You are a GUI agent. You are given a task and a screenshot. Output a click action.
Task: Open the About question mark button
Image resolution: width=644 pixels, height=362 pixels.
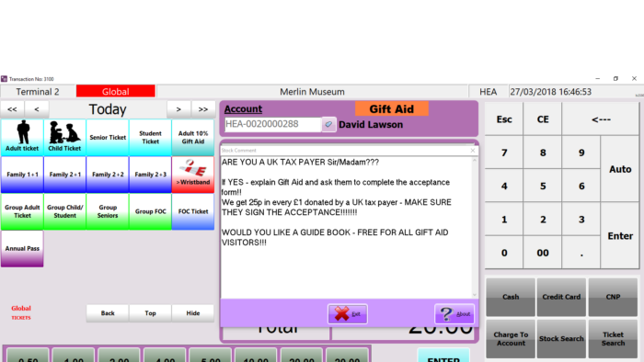[x=454, y=314]
